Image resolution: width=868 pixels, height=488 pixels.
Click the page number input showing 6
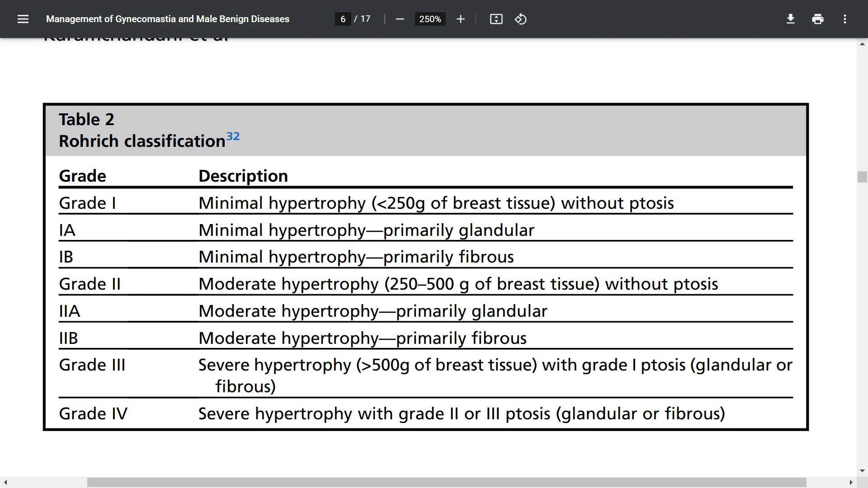(x=342, y=19)
